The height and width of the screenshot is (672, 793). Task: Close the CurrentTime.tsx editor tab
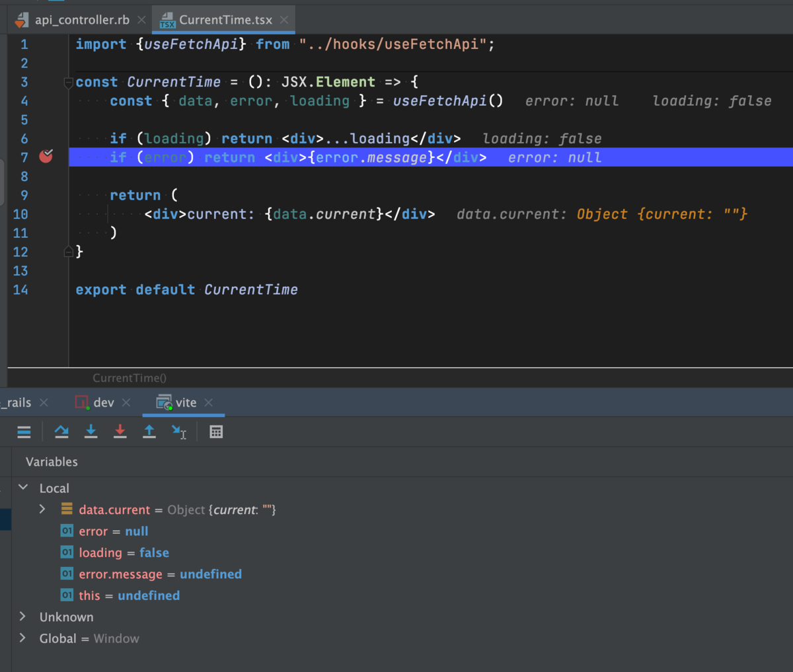coord(284,20)
